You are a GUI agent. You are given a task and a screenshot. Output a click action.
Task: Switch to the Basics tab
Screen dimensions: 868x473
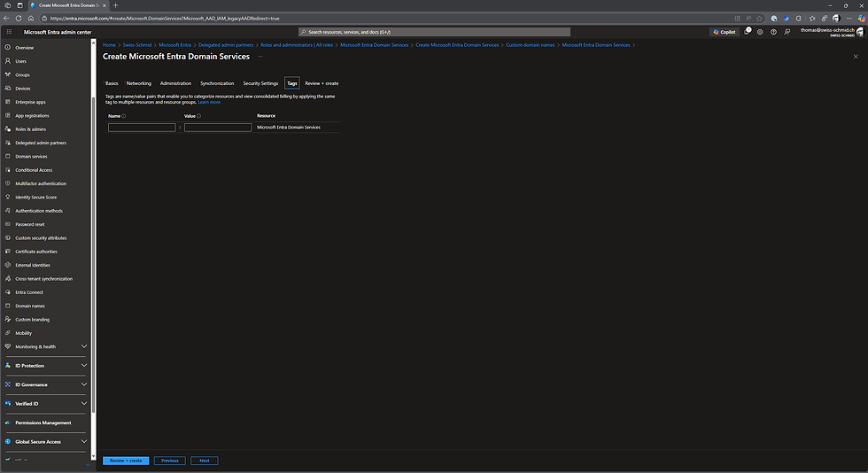[x=112, y=83]
